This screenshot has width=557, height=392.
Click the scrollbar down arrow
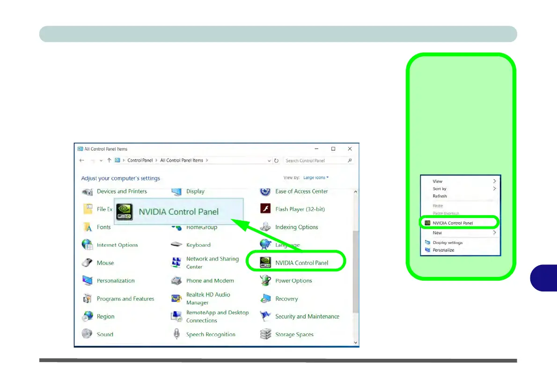[356, 342]
